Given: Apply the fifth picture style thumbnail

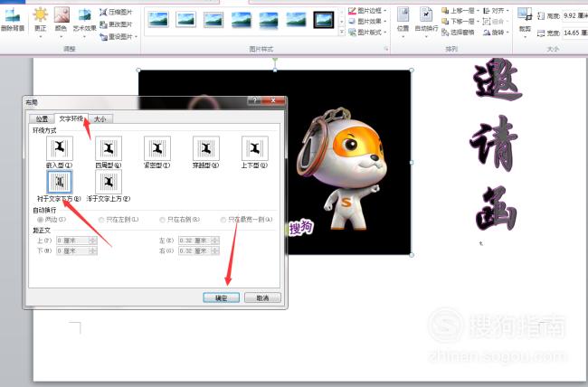Looking at the screenshot, I should pos(269,20).
